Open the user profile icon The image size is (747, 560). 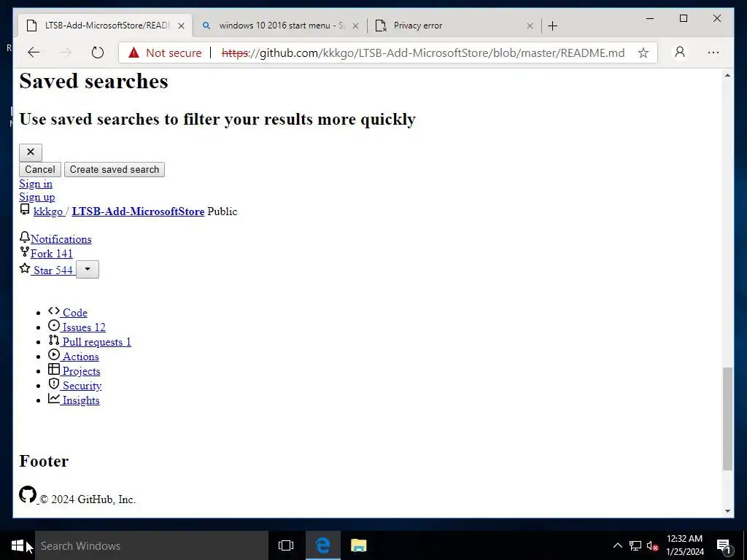680,52
